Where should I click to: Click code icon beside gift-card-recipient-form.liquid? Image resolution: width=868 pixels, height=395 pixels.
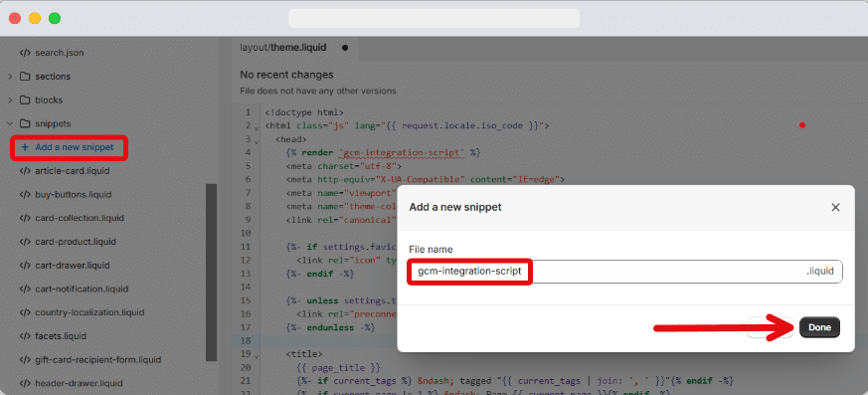[x=25, y=359]
